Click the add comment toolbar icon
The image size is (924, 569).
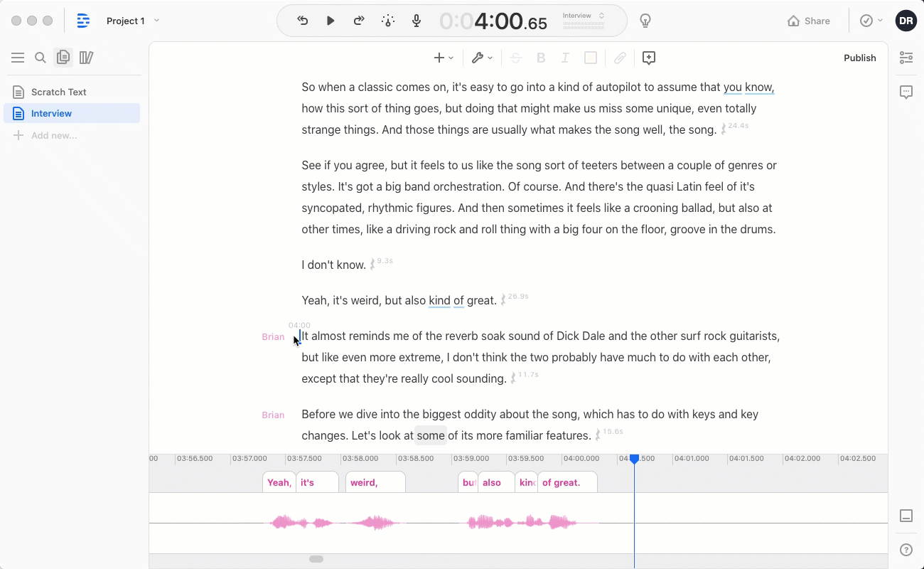648,58
